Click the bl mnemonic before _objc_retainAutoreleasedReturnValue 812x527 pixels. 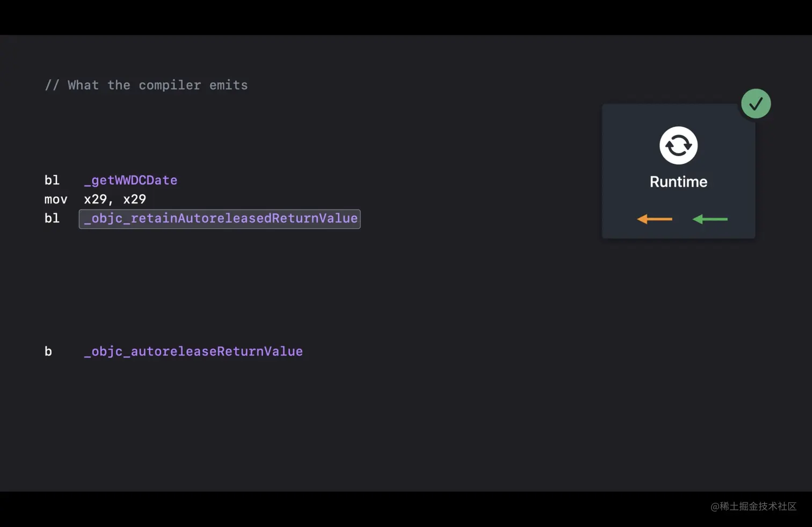(x=52, y=218)
